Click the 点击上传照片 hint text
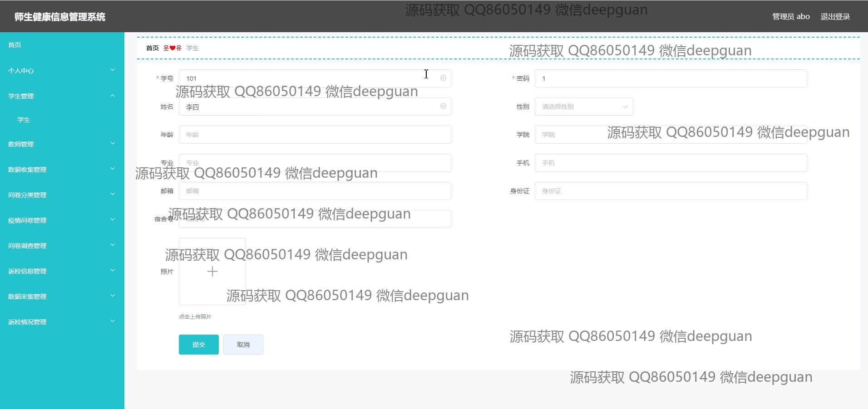Image resolution: width=868 pixels, height=409 pixels. click(x=195, y=317)
